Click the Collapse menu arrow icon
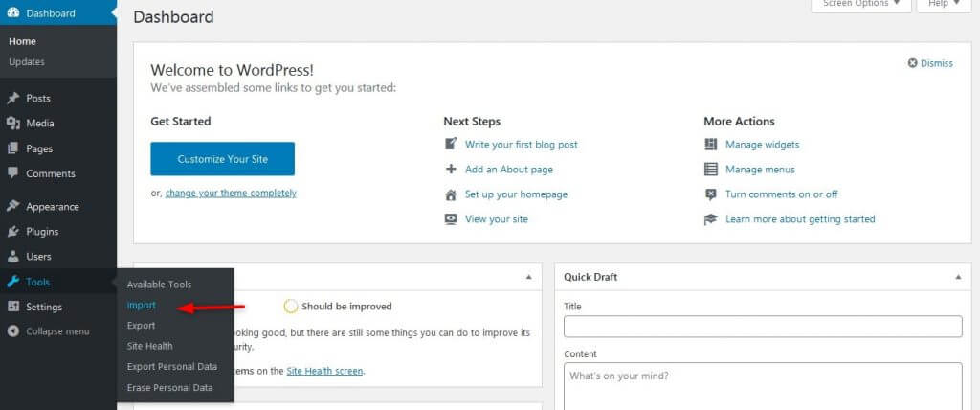This screenshot has height=410, width=980. (x=13, y=331)
